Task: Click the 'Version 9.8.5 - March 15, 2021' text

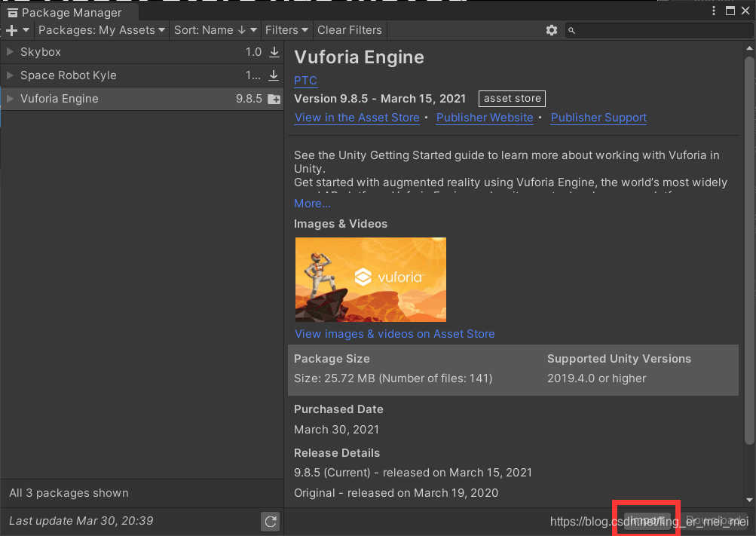Action: [x=380, y=99]
